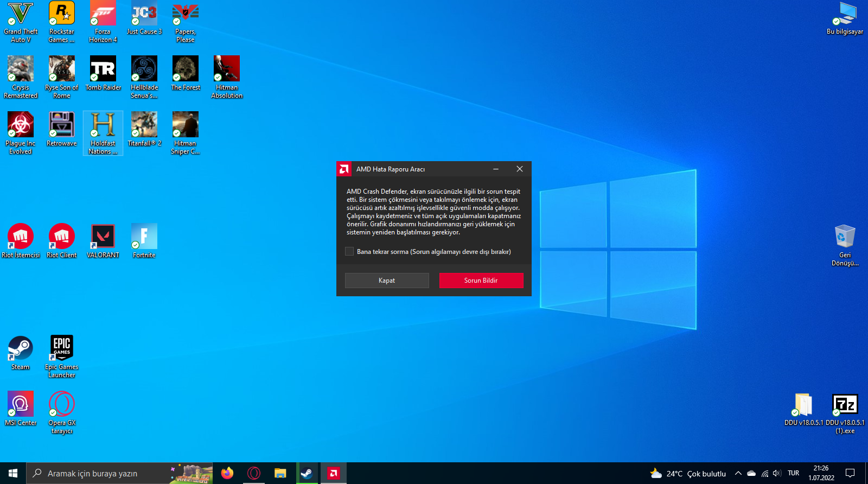Select the Rockstar Games launcher icon
The height and width of the screenshot is (484, 868).
(x=62, y=22)
